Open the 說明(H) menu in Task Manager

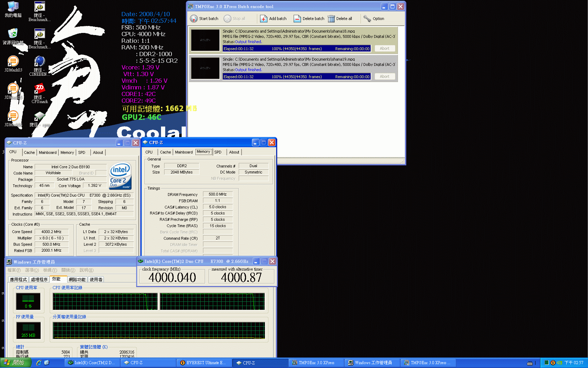(86, 270)
